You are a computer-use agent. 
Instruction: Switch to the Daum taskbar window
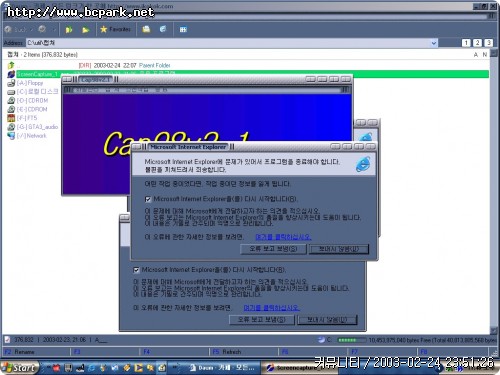tap(222, 368)
